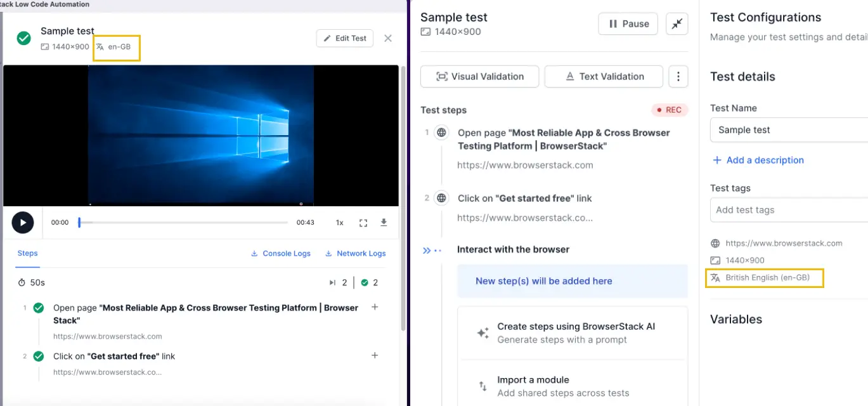Collapse the recorder panel with minimize icon

point(677,24)
